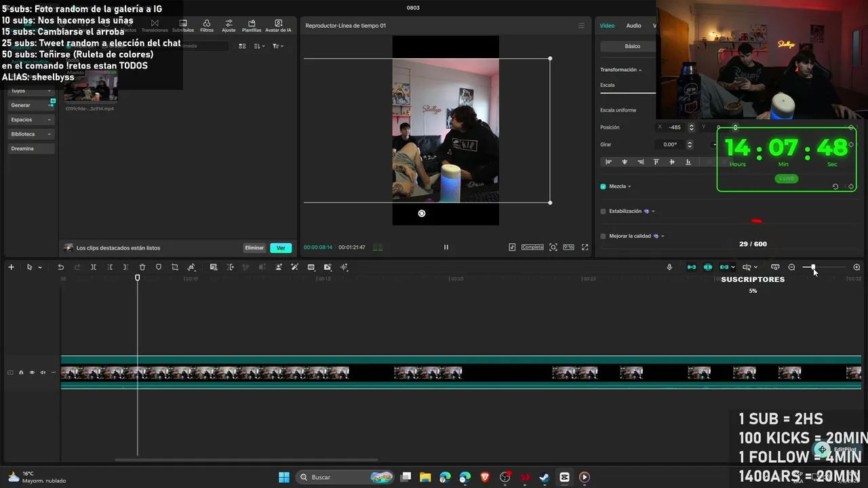Uncheck the Mezcla checkbox
The image size is (868, 488).
tap(603, 186)
